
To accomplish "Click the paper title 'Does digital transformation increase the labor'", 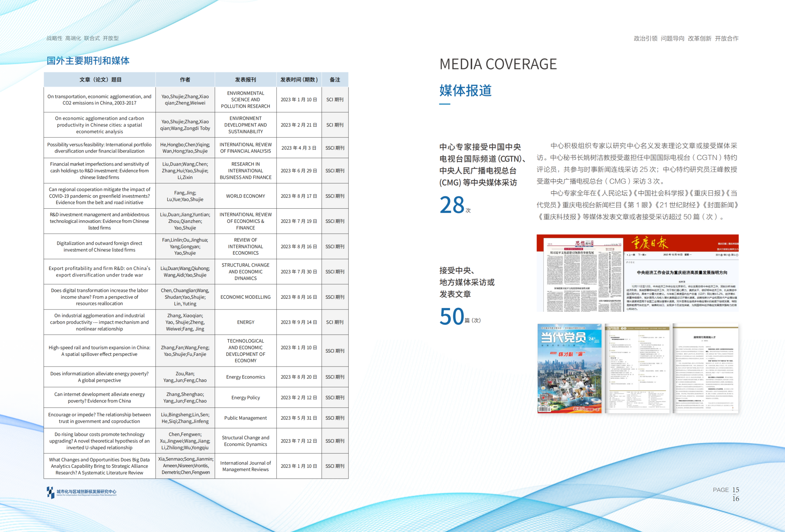I will (100, 297).
